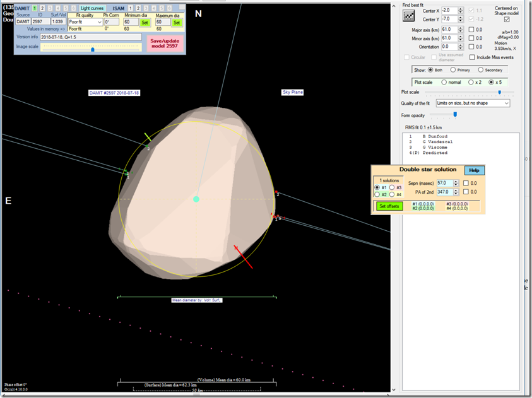Open the Fit quality dropdown
The height and width of the screenshot is (398, 532).
pyautogui.click(x=98, y=22)
